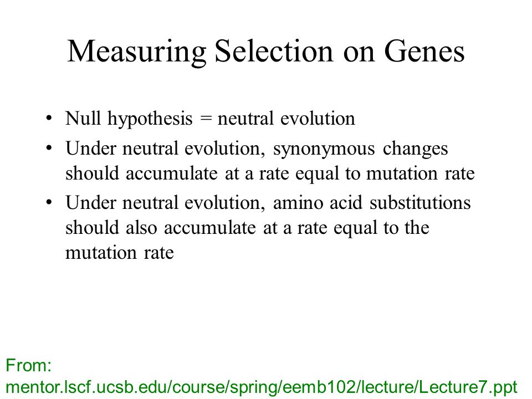Click the final line mutation rate

coord(120,253)
